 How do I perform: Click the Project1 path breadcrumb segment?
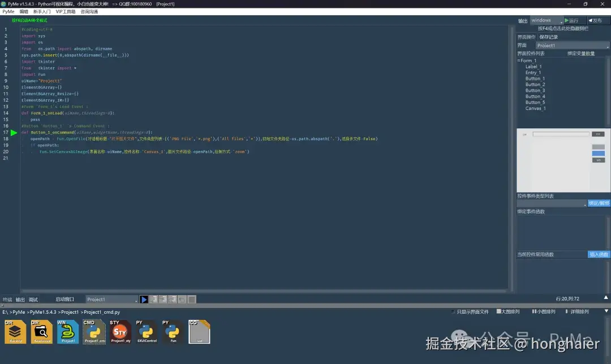click(x=70, y=312)
